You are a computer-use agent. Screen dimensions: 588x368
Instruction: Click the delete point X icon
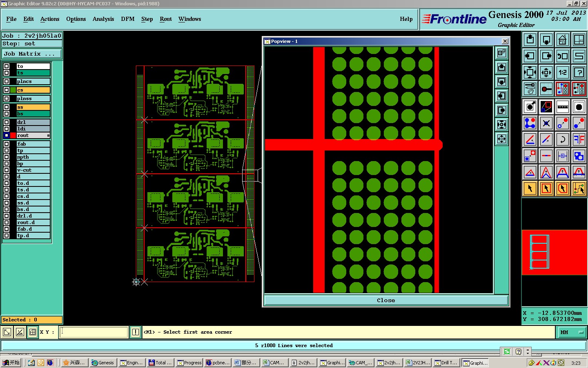click(x=546, y=123)
